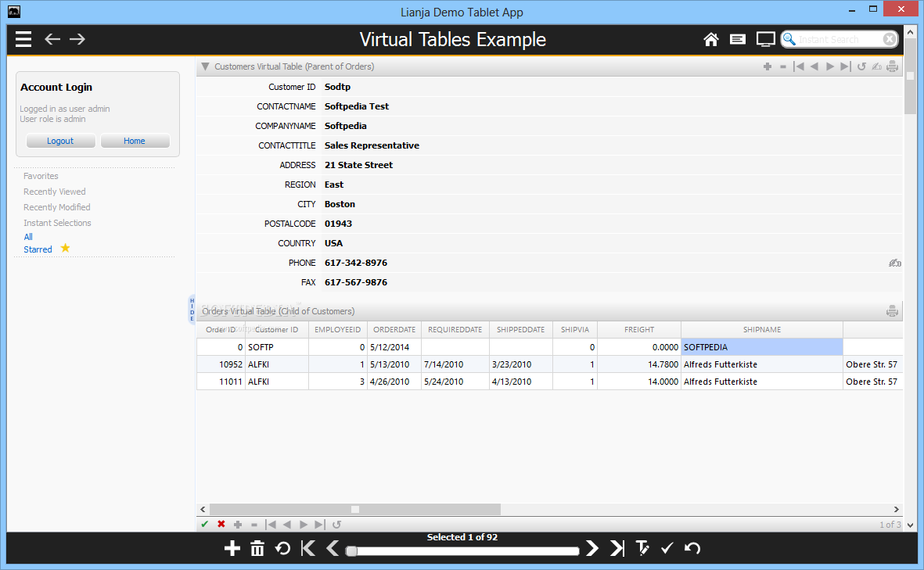
Task: Go forward with the right arrow
Action: point(77,39)
